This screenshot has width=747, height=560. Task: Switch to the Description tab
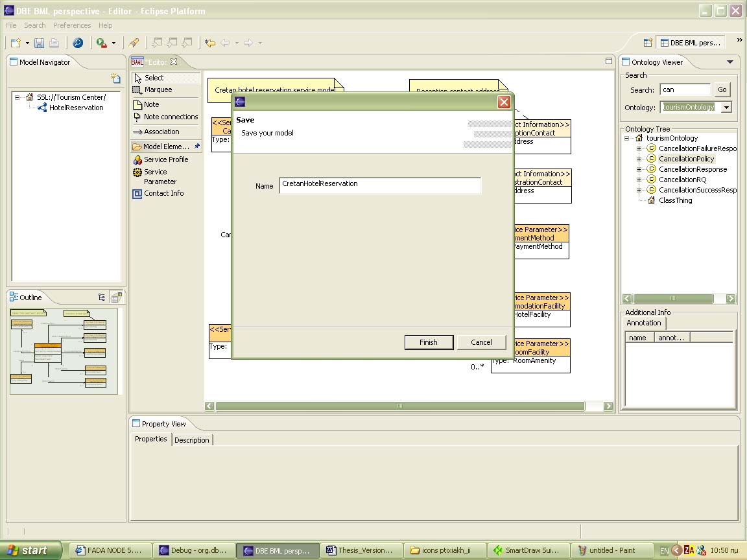pos(191,440)
